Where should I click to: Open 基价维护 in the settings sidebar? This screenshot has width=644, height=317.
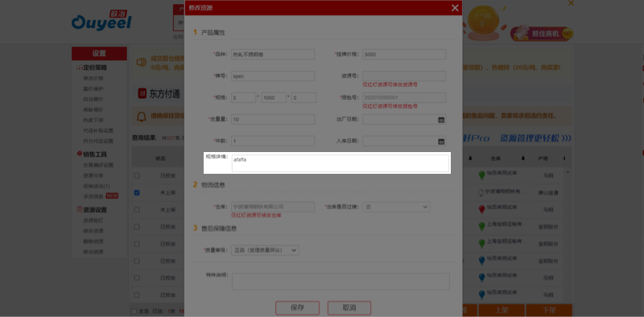(x=93, y=89)
